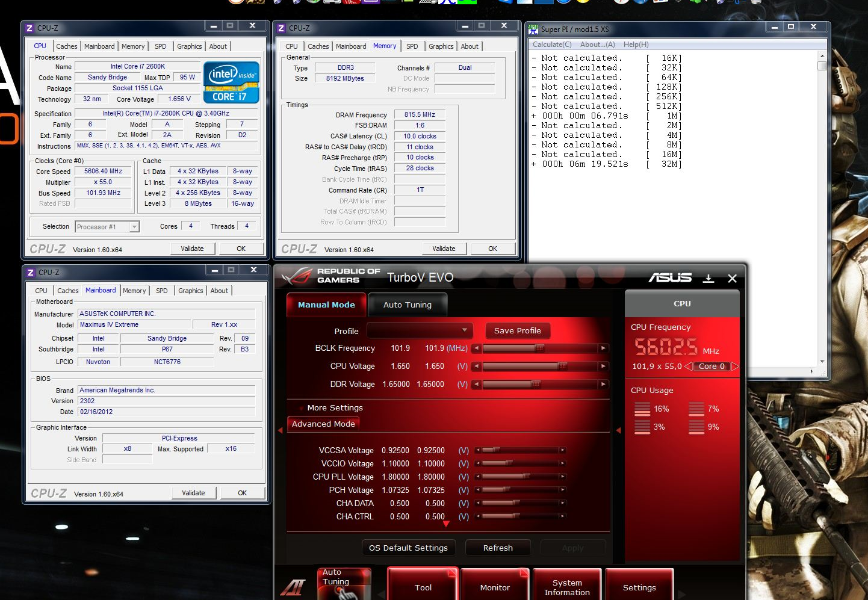The width and height of the screenshot is (868, 600).
Task: Expand More Settings in TurboV EVO
Action: tap(335, 408)
